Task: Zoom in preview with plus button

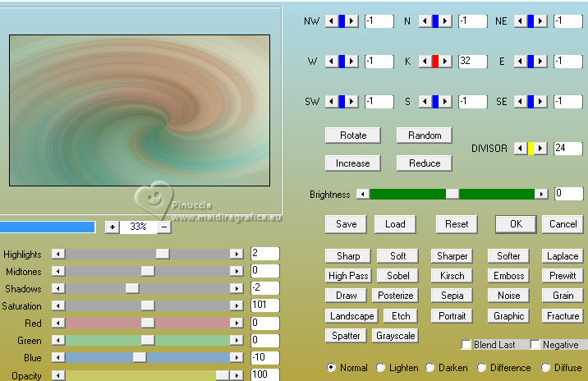Action: point(113,227)
